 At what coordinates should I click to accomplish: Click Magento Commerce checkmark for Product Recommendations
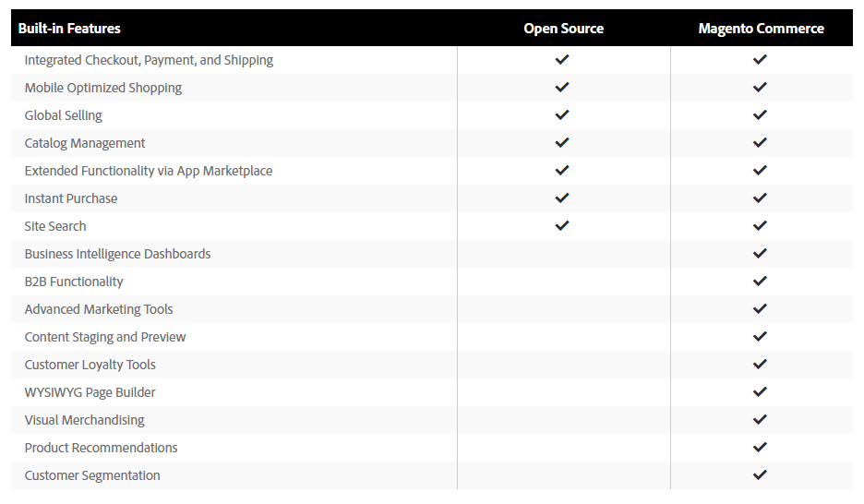click(x=760, y=447)
